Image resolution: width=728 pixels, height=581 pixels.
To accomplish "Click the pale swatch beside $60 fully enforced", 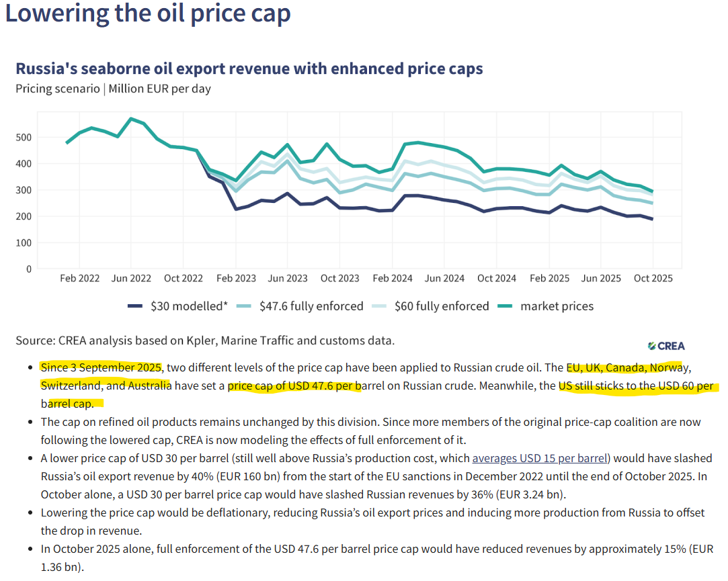I will 381,306.
